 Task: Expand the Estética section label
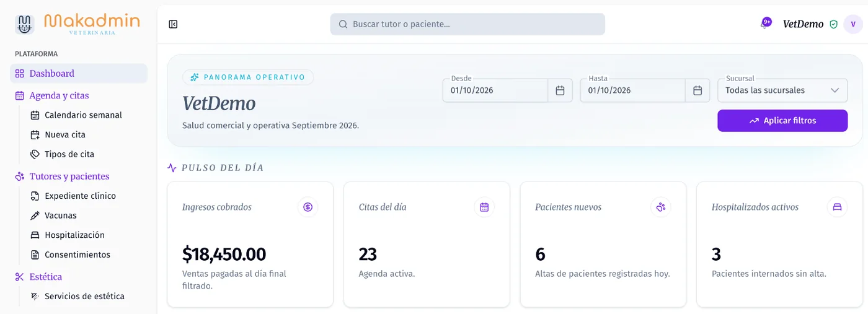pyautogui.click(x=46, y=277)
